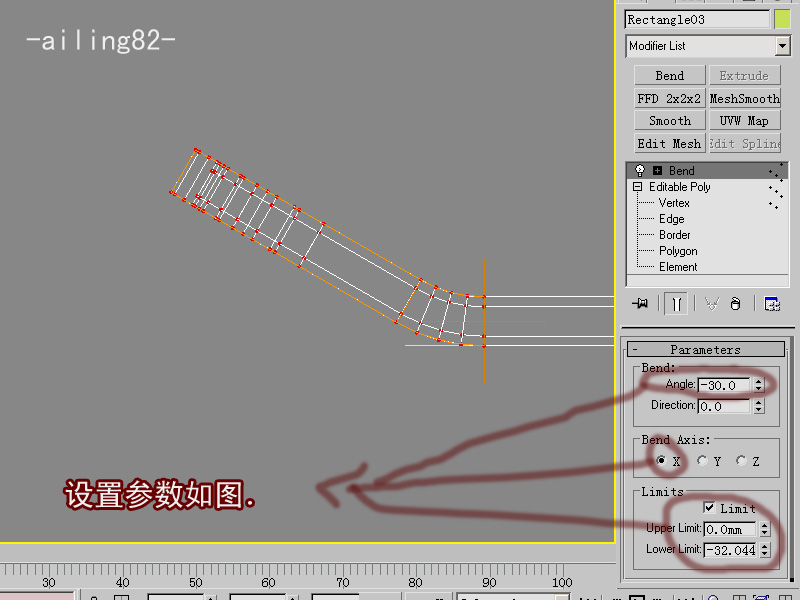Toggle the Bend modifier lightbulb
Viewport: 800px width, 600px height.
click(x=640, y=170)
